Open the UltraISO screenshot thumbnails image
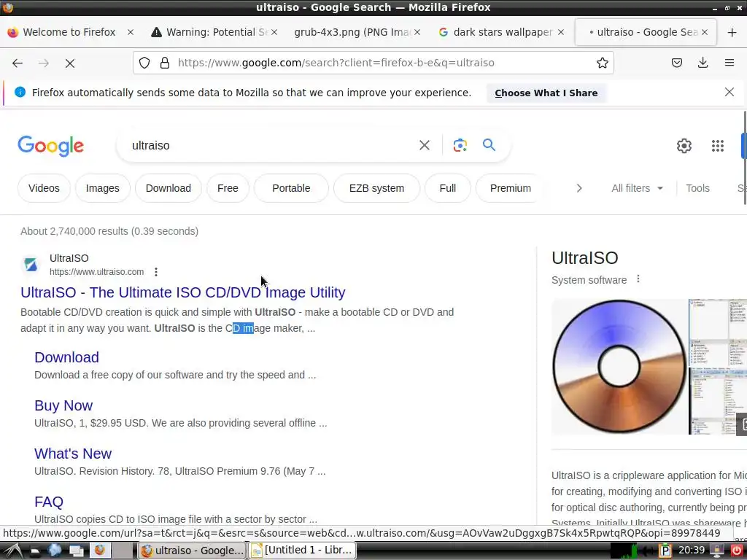The image size is (747, 560). 718,367
